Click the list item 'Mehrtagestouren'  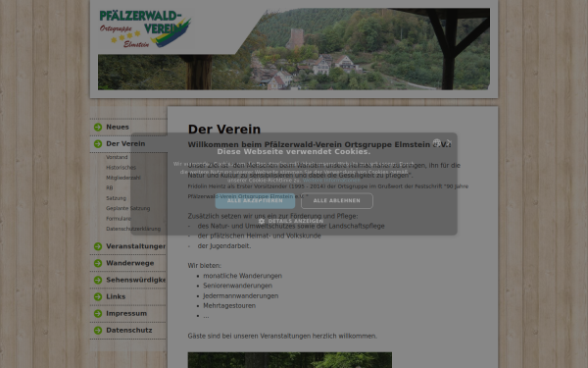click(x=229, y=306)
